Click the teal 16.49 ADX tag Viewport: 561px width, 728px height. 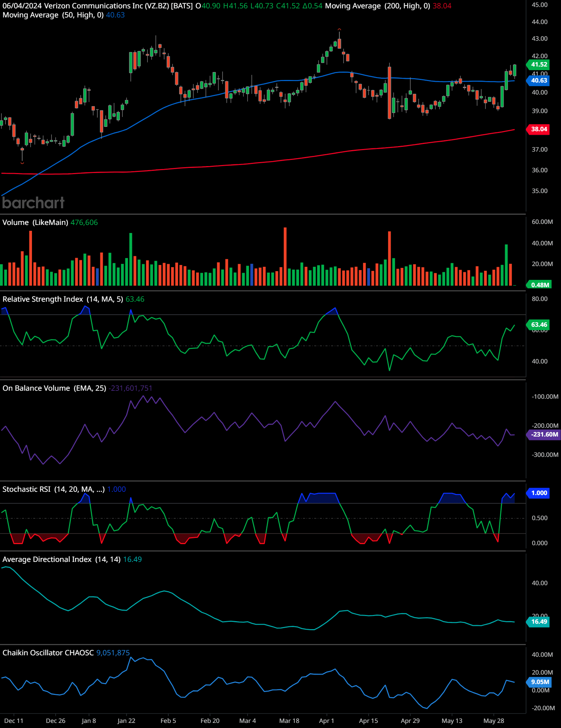tap(538, 622)
